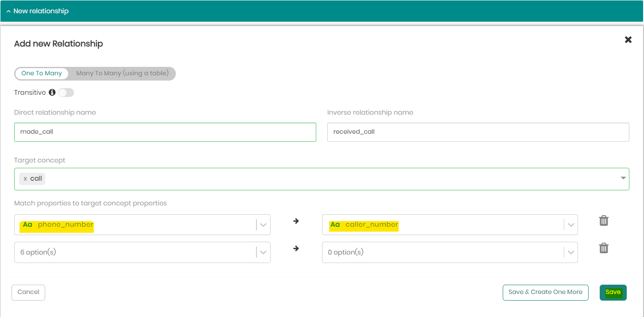Collapse the New relationship header chevron

(8, 11)
